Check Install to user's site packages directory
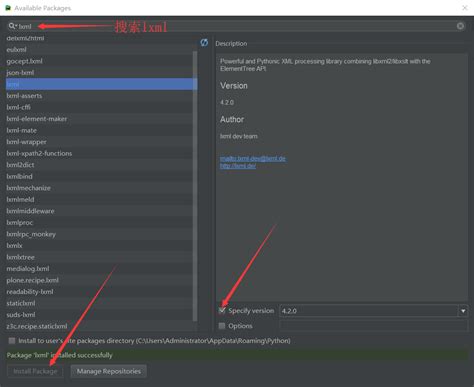474x387 pixels. click(12, 341)
